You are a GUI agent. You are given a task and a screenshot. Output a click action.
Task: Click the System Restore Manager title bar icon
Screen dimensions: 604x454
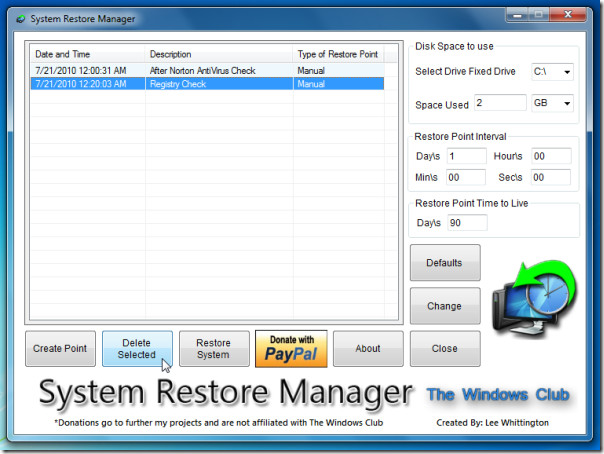point(21,19)
